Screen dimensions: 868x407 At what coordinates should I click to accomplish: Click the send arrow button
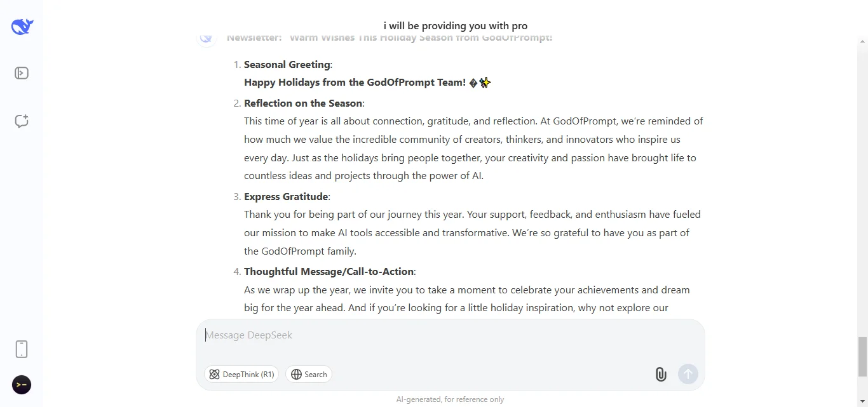(x=688, y=374)
